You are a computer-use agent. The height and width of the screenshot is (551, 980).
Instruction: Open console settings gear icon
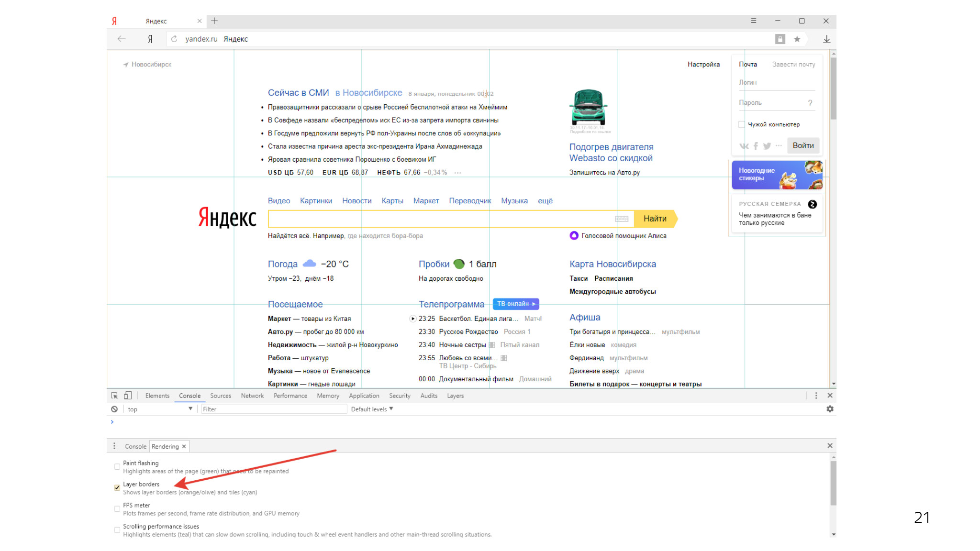click(x=830, y=409)
